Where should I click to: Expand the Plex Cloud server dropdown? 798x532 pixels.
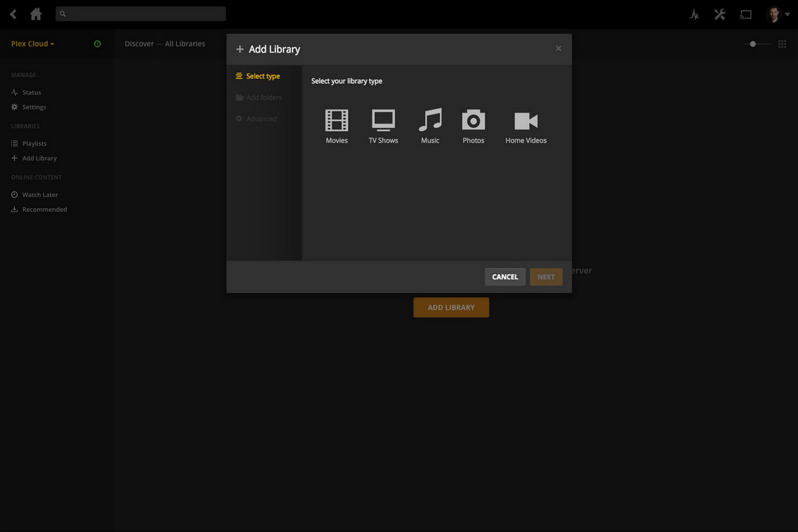pos(32,44)
